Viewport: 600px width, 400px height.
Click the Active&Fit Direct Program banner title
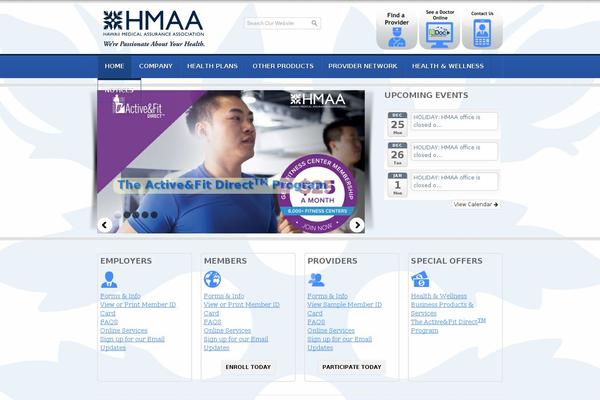222,185
